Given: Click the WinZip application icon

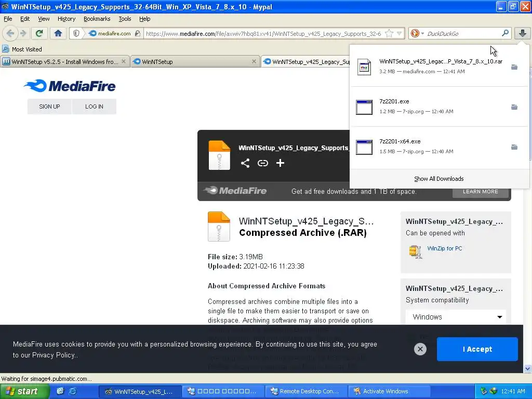Looking at the screenshot, I should click(415, 251).
